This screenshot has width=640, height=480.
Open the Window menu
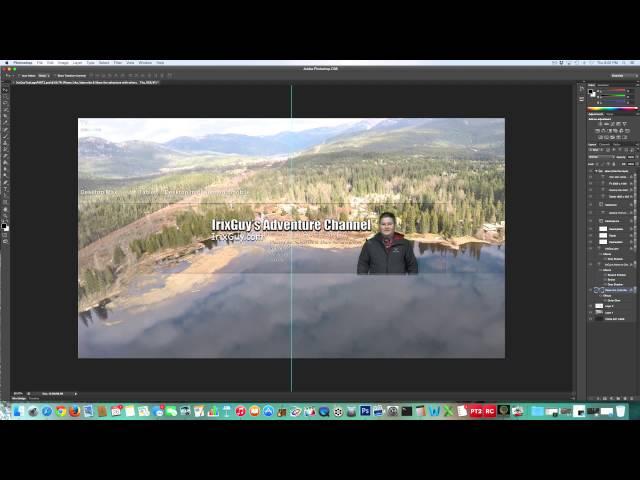point(145,63)
